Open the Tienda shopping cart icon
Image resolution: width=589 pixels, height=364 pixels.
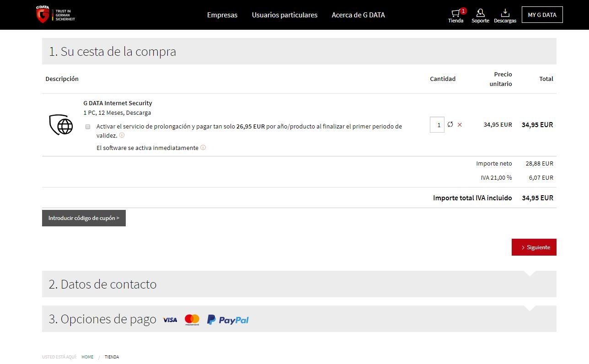(x=455, y=15)
